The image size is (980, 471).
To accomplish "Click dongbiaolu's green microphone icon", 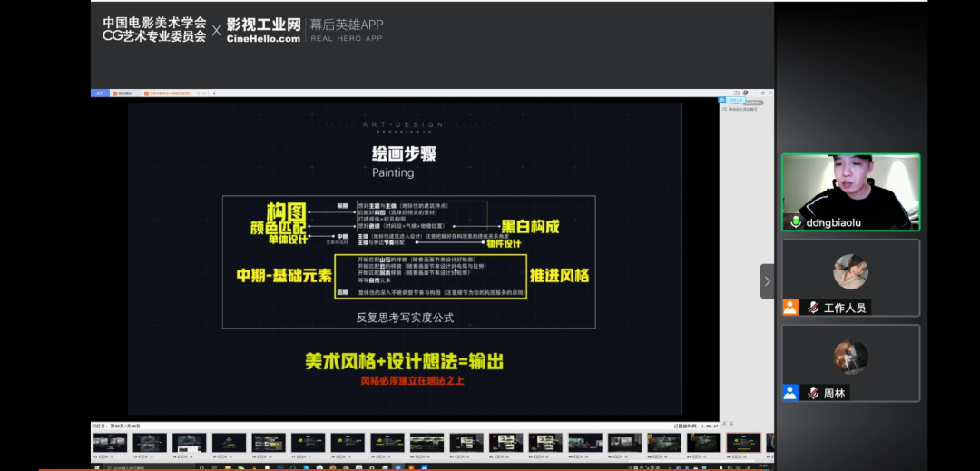I will click(796, 221).
